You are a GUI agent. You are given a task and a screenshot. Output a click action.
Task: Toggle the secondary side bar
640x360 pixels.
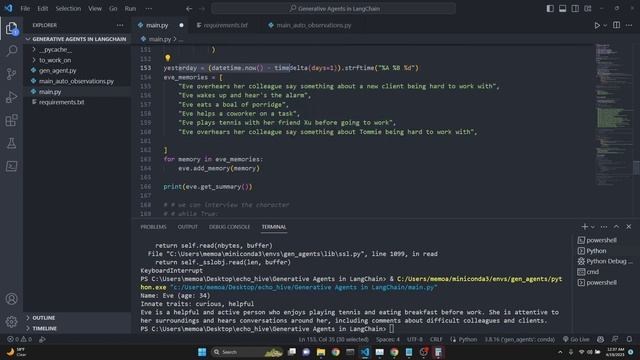(x=575, y=9)
